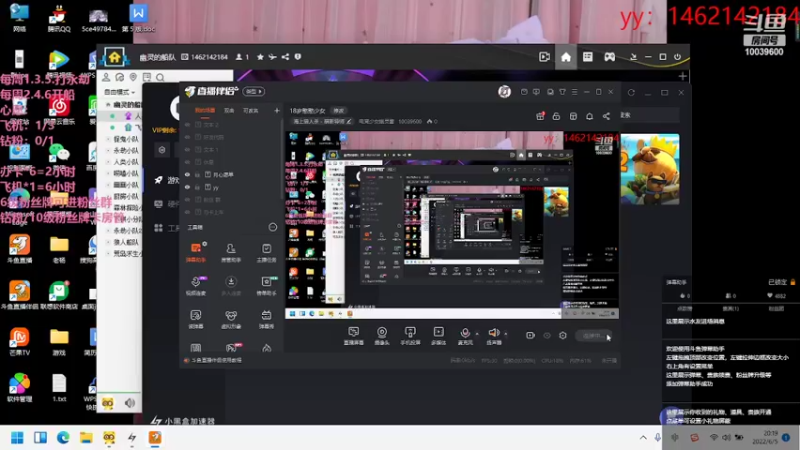Add a screen capture source

[354, 336]
